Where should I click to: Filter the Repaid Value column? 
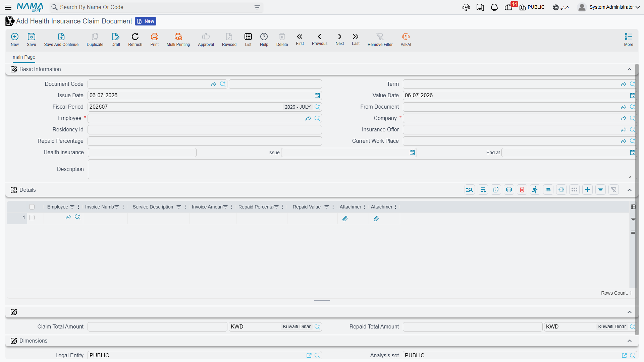[x=327, y=207]
